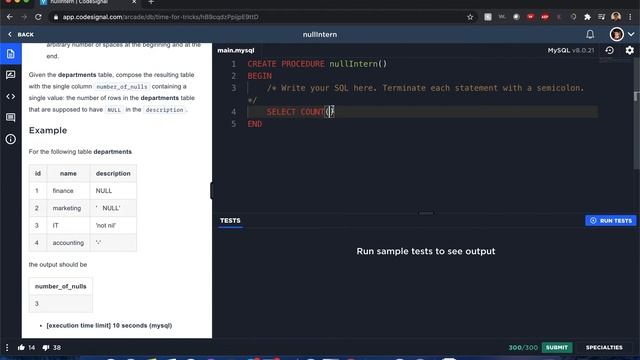Open the task description sidebar icon

pyautogui.click(x=11, y=54)
